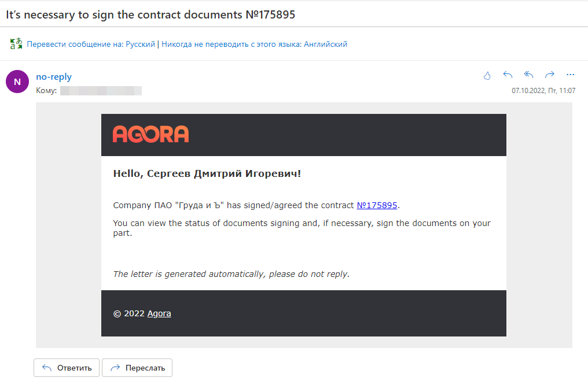The image size is (588, 381).
Task: Click the email date 07.10.2022 timestamp
Action: (543, 91)
